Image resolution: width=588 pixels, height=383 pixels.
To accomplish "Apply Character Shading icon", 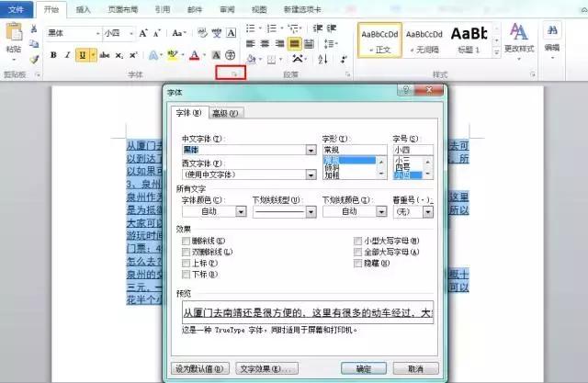I will click(x=217, y=55).
